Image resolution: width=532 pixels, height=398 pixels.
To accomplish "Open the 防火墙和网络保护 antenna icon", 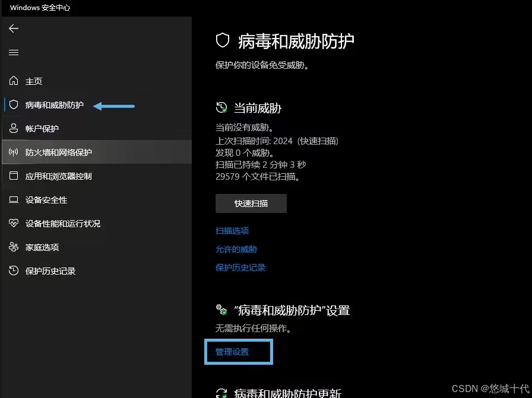I will (x=14, y=152).
